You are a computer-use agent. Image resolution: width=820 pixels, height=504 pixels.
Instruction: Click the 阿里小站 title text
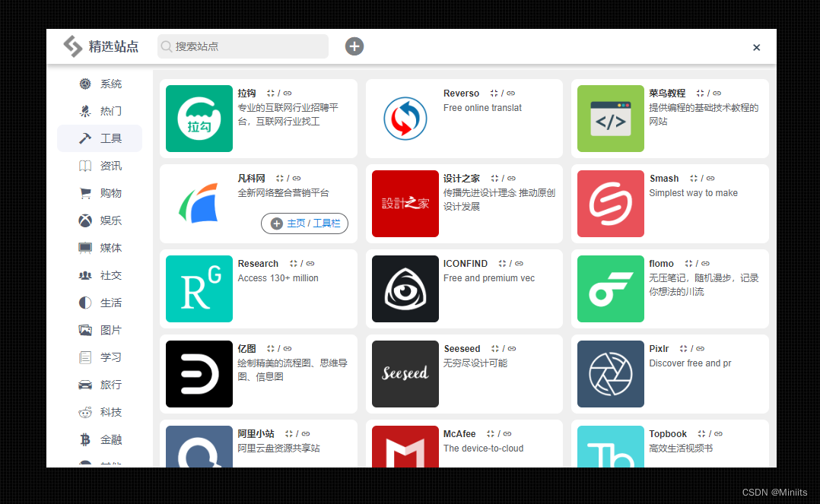(256, 434)
